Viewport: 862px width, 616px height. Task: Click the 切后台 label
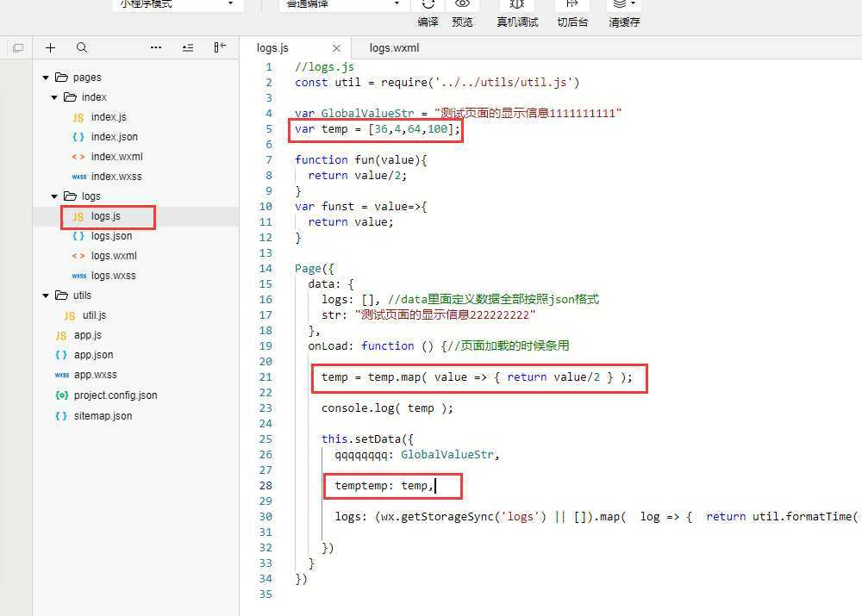click(572, 22)
